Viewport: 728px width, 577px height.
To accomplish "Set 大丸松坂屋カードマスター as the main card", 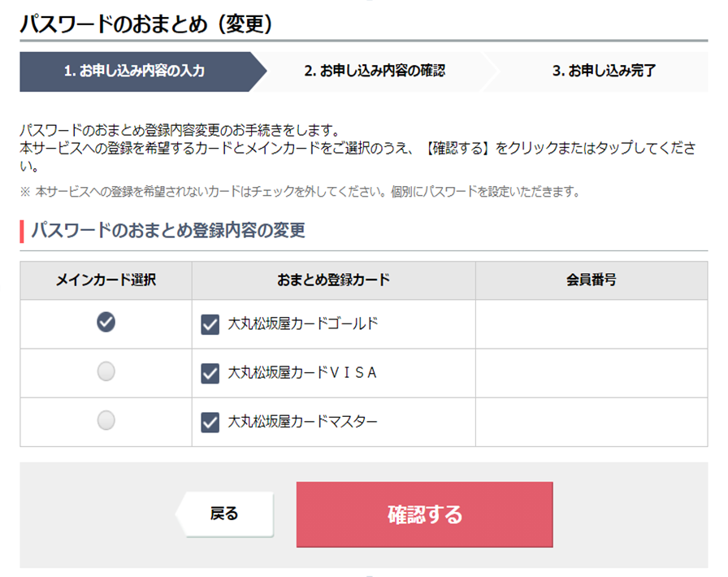I will (x=106, y=420).
